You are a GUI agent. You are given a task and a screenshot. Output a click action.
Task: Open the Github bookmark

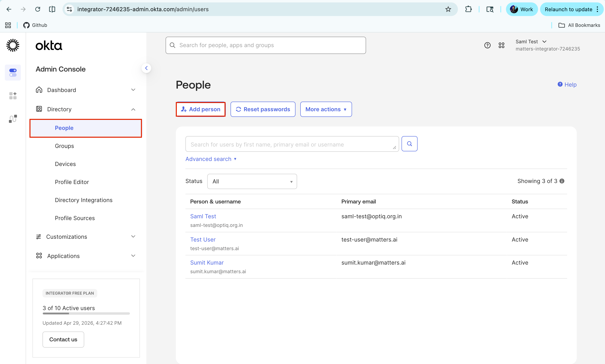point(35,25)
